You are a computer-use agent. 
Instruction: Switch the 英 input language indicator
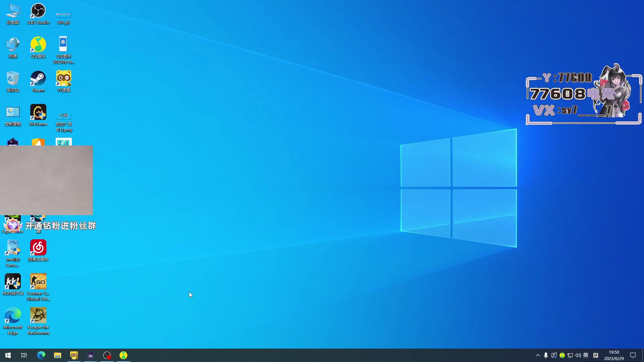(x=586, y=355)
